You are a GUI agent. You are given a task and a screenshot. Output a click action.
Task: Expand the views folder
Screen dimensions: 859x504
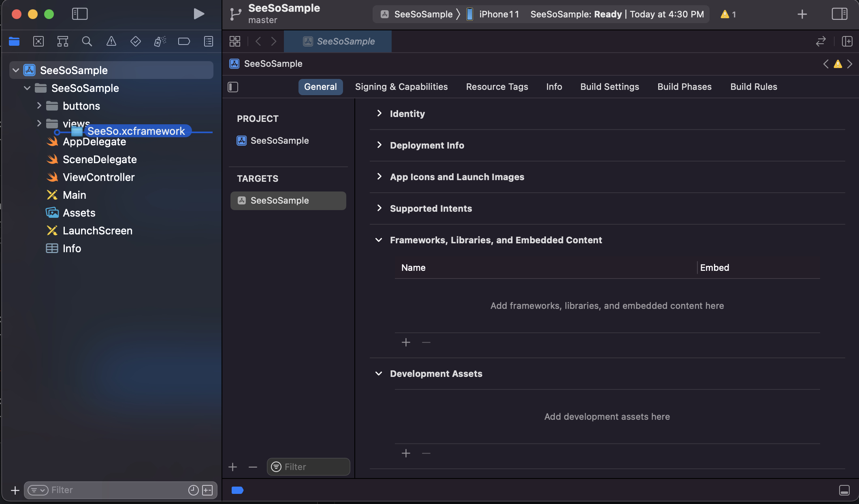coord(39,123)
